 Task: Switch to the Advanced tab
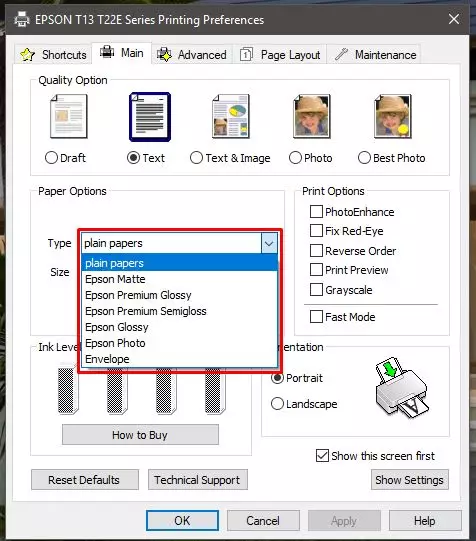tap(192, 55)
